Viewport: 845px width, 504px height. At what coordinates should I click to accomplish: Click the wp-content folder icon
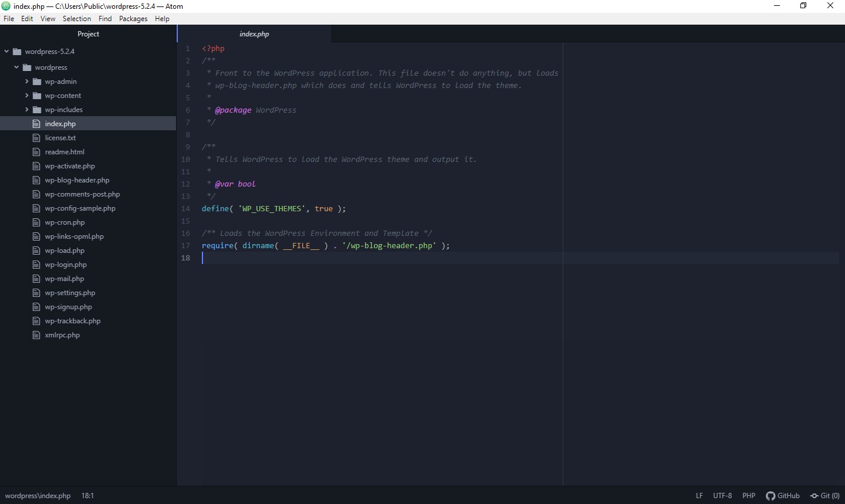click(x=38, y=96)
